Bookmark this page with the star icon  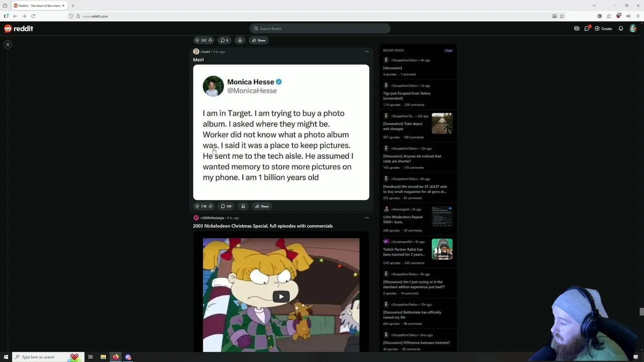point(561,16)
